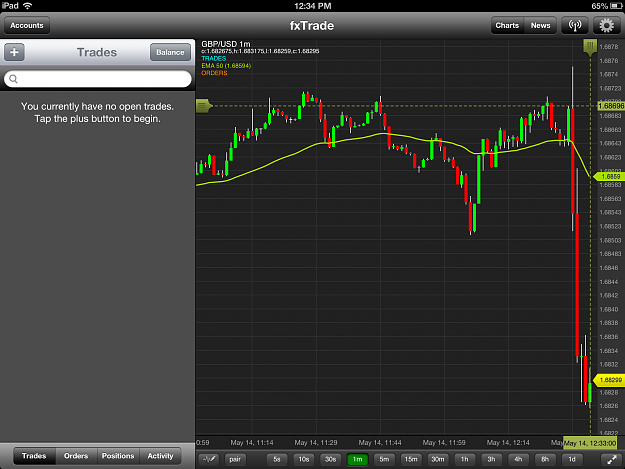Tap the battery indicator in status bar

615,6
